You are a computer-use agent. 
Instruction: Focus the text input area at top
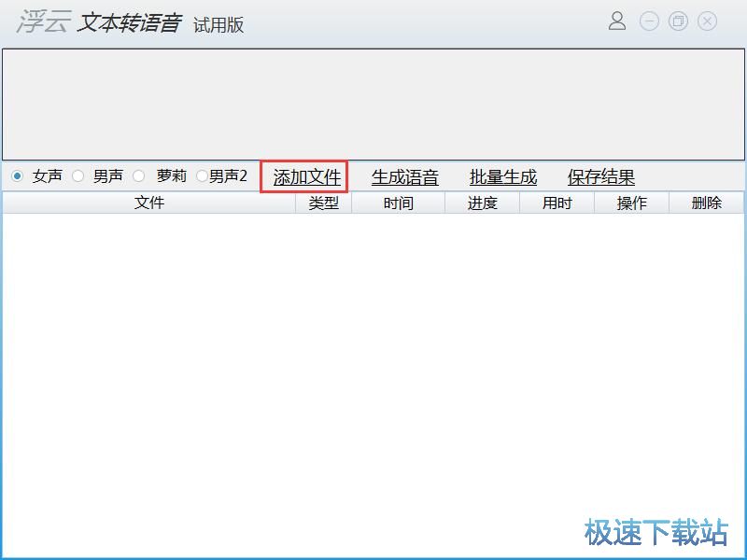coord(373,105)
